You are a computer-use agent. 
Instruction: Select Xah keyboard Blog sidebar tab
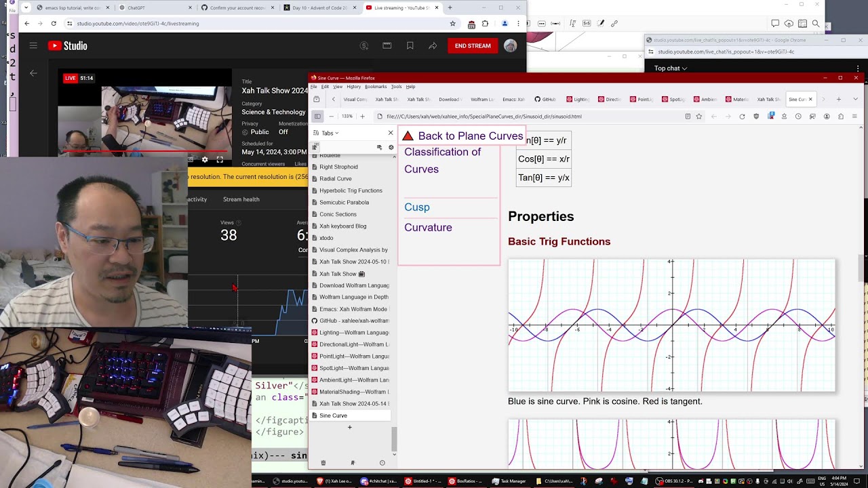click(x=350, y=226)
